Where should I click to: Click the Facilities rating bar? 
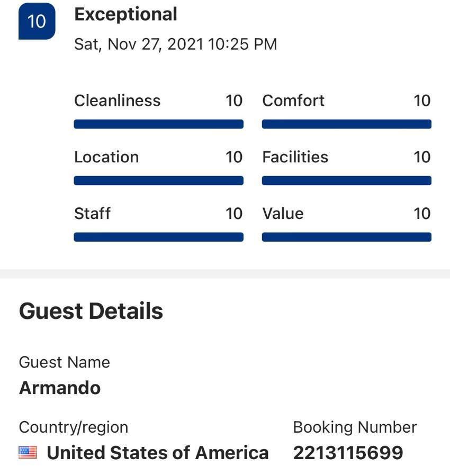tap(347, 181)
